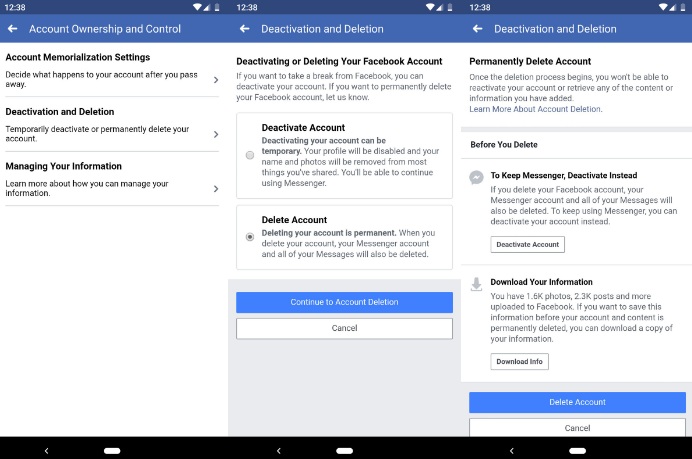This screenshot has height=459, width=692.
Task: Tap the Deactivate Account card heading
Action: (303, 128)
